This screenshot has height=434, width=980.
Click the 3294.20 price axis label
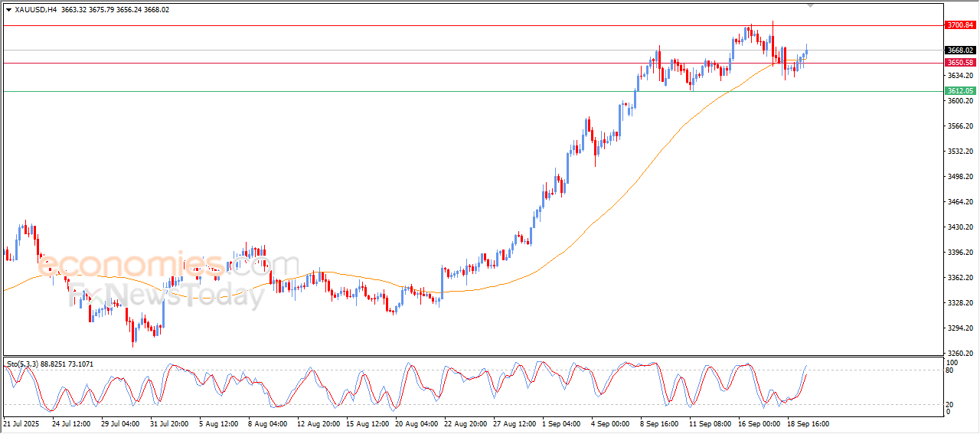(959, 328)
